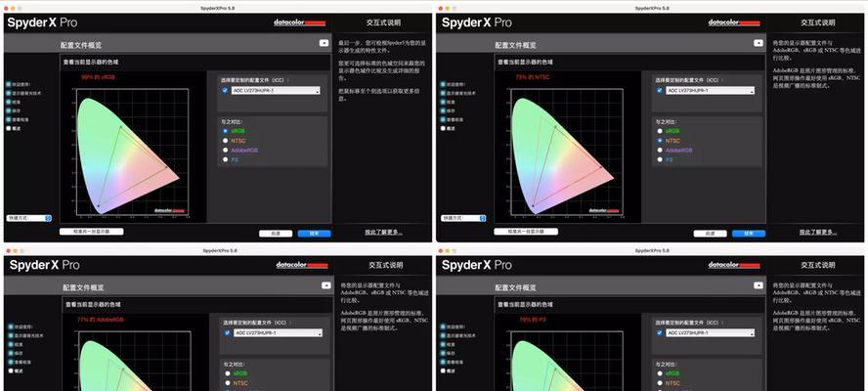Image resolution: width=868 pixels, height=391 pixels.
Task: Select sRGB radio in 73% NTSC window
Action: (x=660, y=131)
